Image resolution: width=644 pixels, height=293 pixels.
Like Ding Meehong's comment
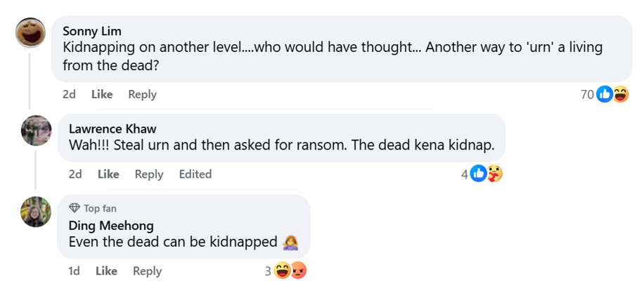click(106, 271)
